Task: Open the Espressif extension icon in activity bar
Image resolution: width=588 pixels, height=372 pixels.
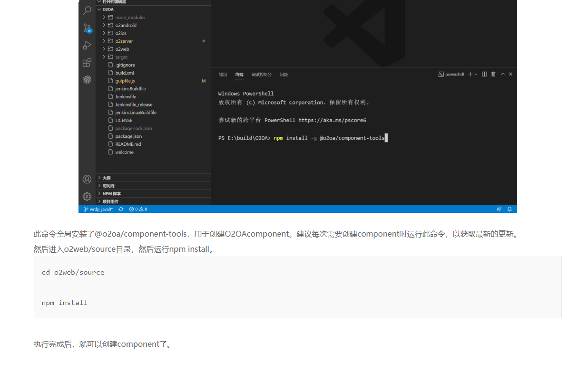Action: [87, 80]
